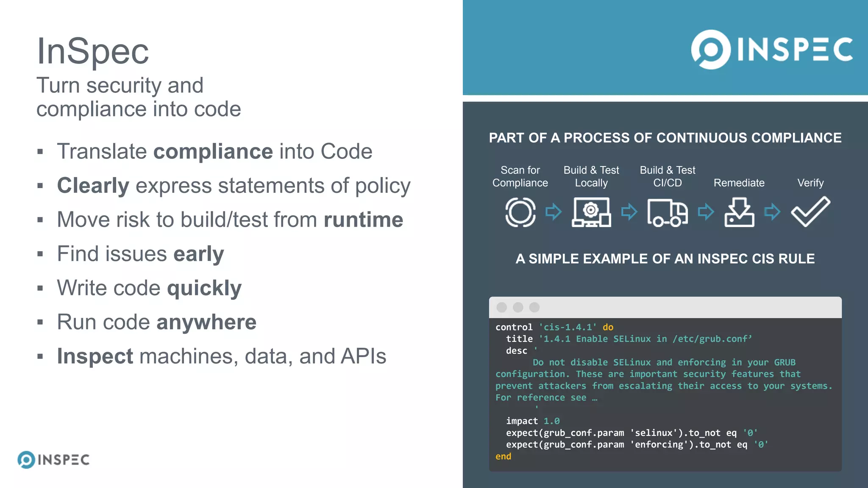Click the second gray dot in code window titlebar
Viewport: 868px width, 488px height.
[x=518, y=307]
